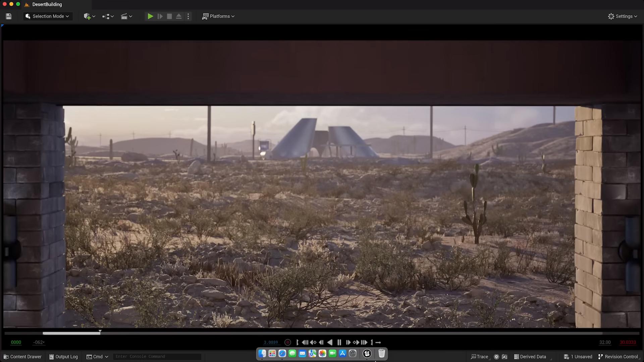Open the Output Log tab
The height and width of the screenshot is (362, 644).
63,357
